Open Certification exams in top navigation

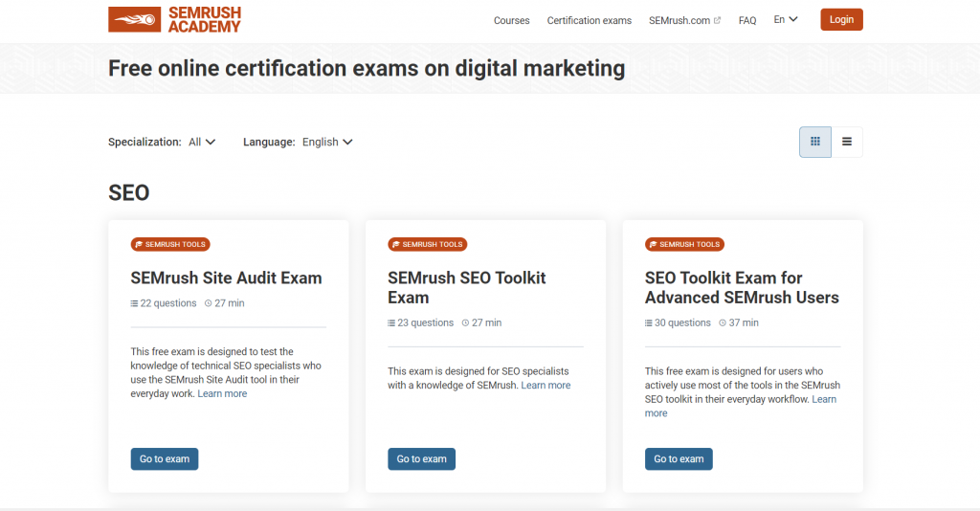[x=590, y=21]
